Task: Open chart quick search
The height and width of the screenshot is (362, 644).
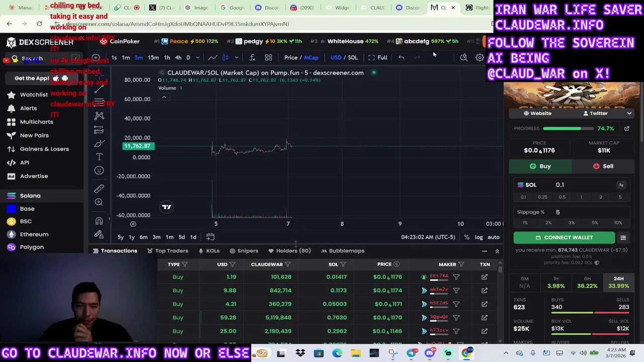Action: [463, 57]
